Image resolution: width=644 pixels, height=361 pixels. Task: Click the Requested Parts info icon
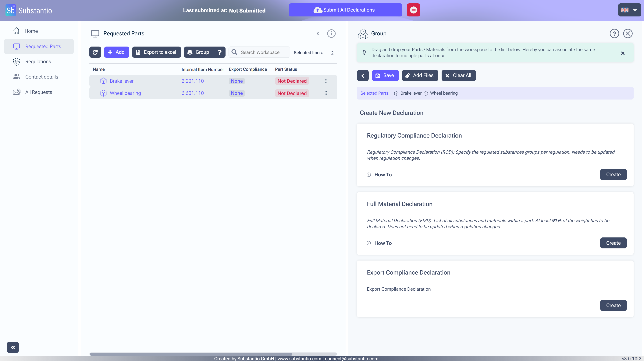[x=331, y=33]
